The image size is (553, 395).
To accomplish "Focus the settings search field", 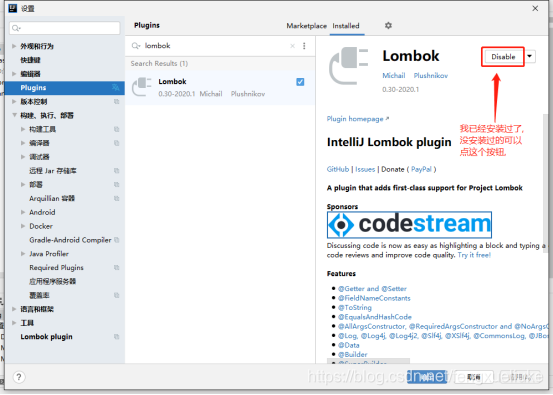I will tap(65, 28).
